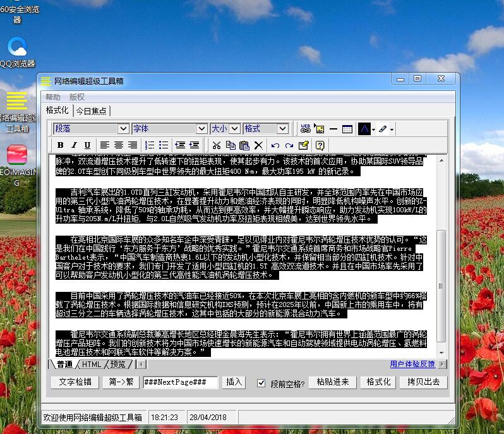Center align the selected text
Viewport: 504px width, 434px height.
click(x=119, y=145)
